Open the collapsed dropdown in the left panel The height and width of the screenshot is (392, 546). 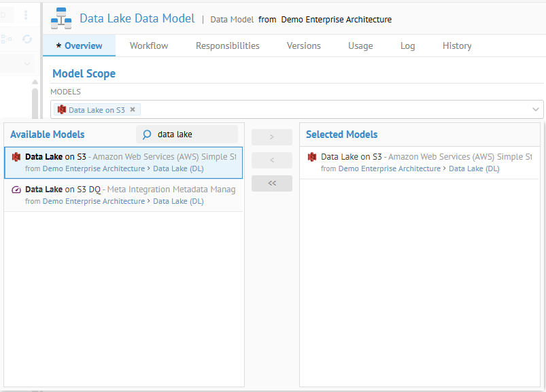pyautogui.click(x=27, y=64)
